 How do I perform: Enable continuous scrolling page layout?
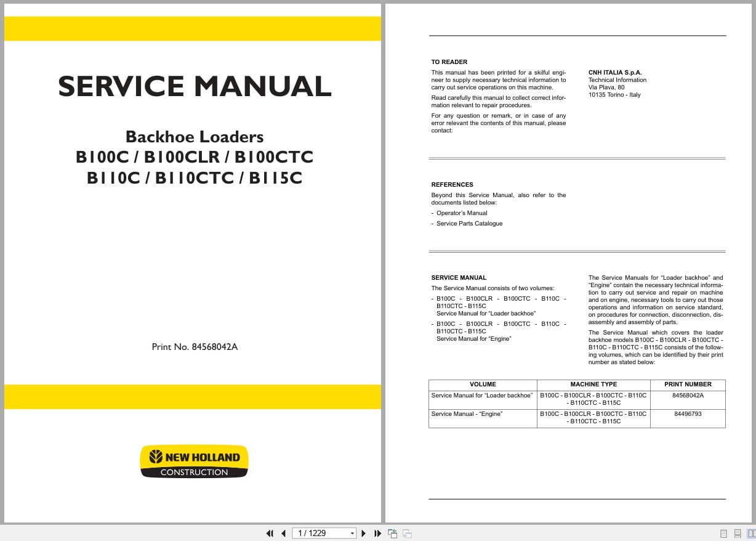(x=737, y=534)
